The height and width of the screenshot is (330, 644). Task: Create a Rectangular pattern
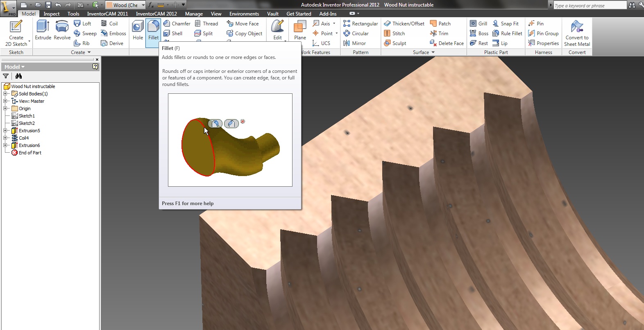coord(361,24)
